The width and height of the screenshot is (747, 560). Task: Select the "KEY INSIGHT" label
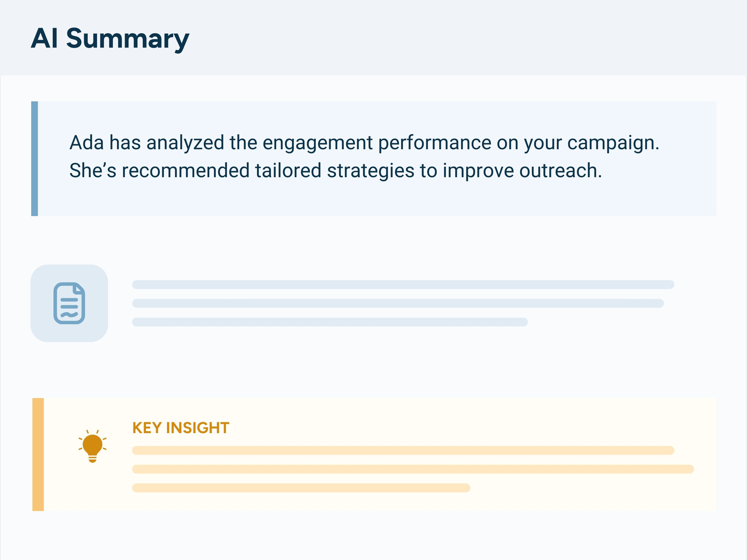[x=181, y=428]
